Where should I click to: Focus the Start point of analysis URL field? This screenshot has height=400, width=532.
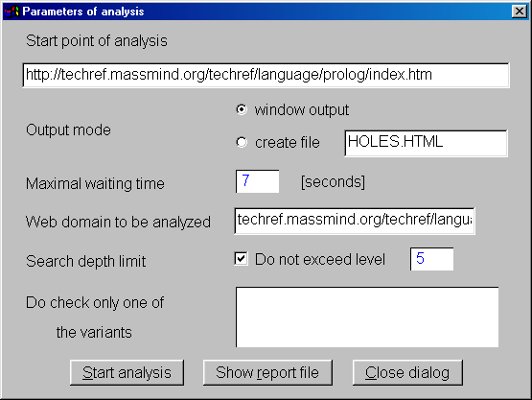(266, 75)
